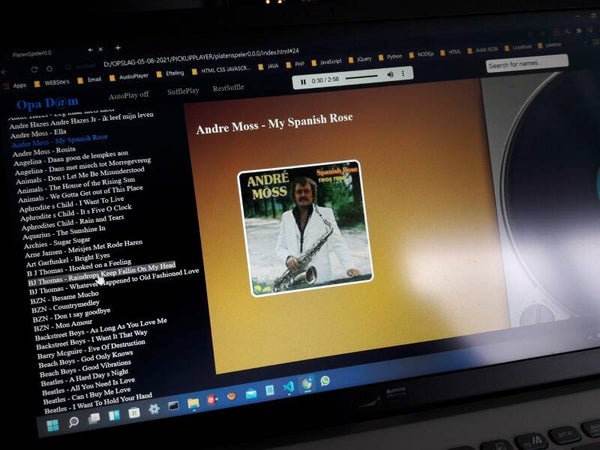Open the PHP bookmark folder

tap(295, 64)
